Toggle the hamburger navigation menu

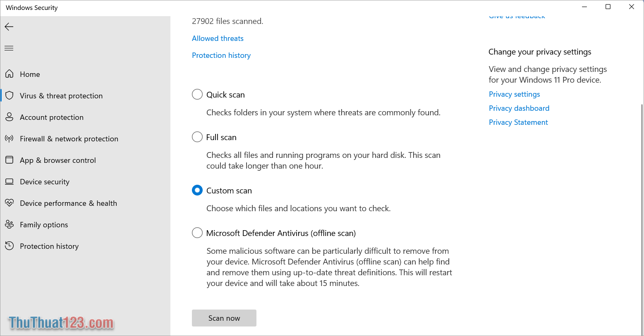pyautogui.click(x=9, y=48)
